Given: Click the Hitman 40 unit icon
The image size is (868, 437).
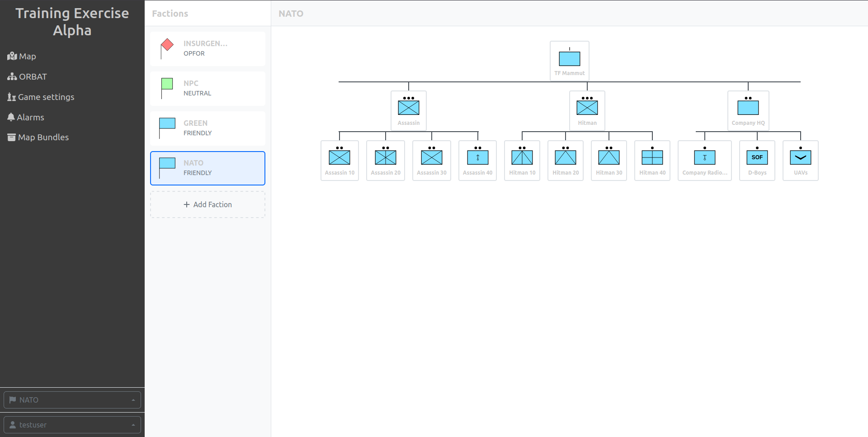Looking at the screenshot, I should point(652,157).
